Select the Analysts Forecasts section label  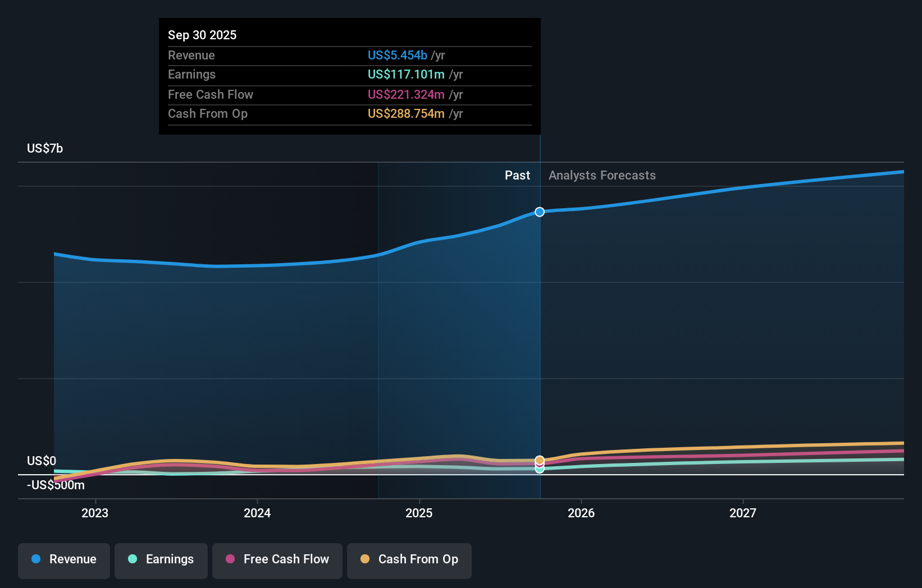pyautogui.click(x=602, y=175)
